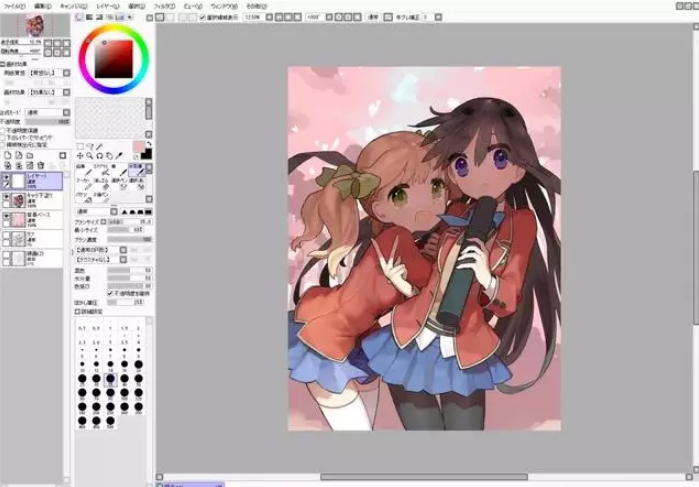
Task: Swap foreground and background colors
Action: click(x=149, y=144)
